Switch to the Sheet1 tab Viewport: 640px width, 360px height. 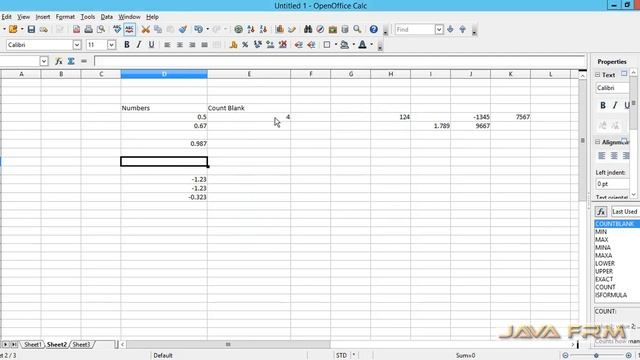point(32,344)
